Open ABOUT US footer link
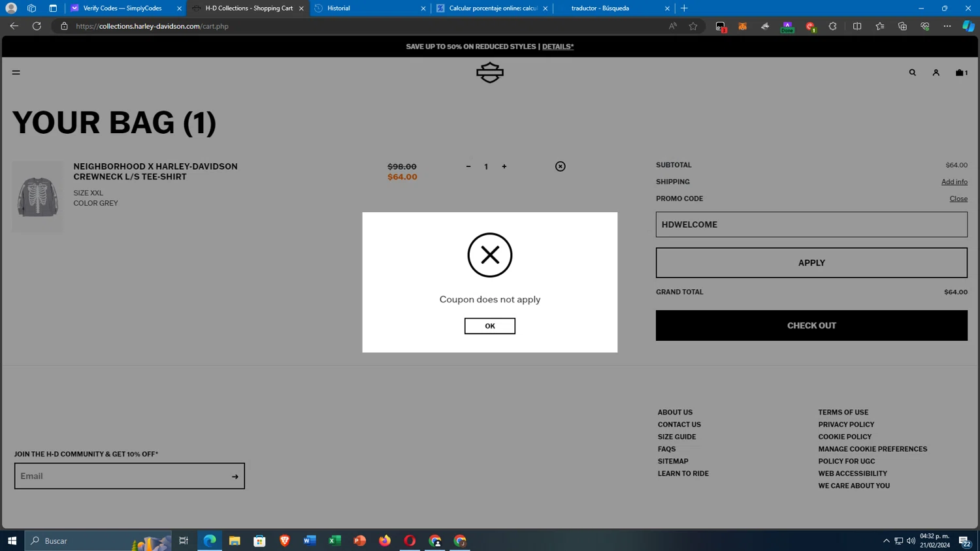Screen dimensions: 980x551 pos(675,413)
